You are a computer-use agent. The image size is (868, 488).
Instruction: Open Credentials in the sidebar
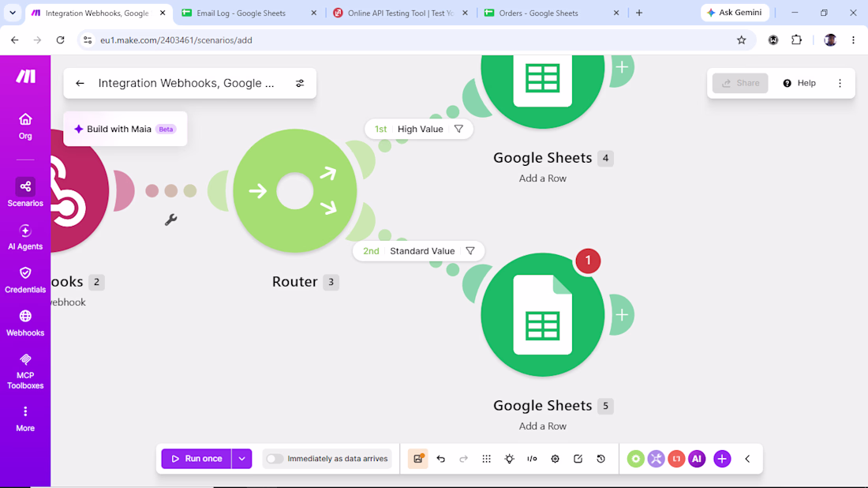[x=25, y=280]
